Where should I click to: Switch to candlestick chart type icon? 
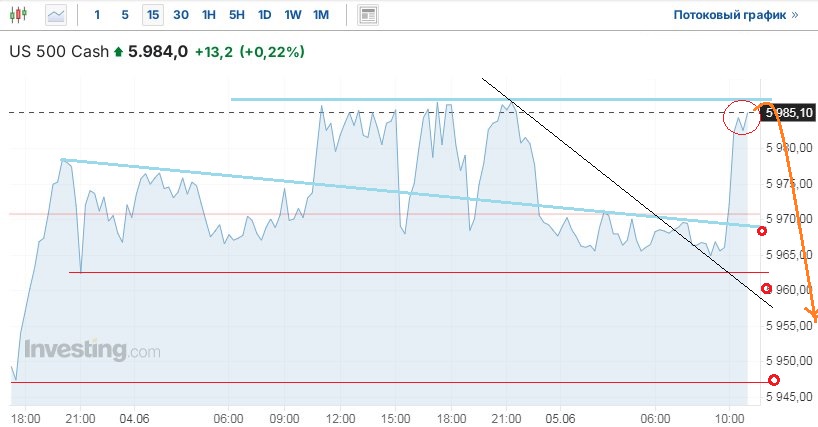(20, 15)
